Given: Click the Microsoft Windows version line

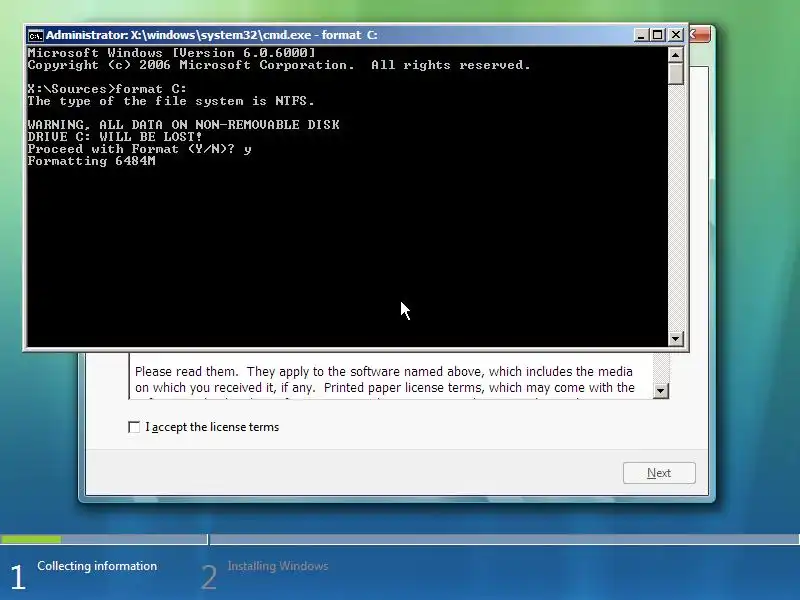Looking at the screenshot, I should (172, 53).
